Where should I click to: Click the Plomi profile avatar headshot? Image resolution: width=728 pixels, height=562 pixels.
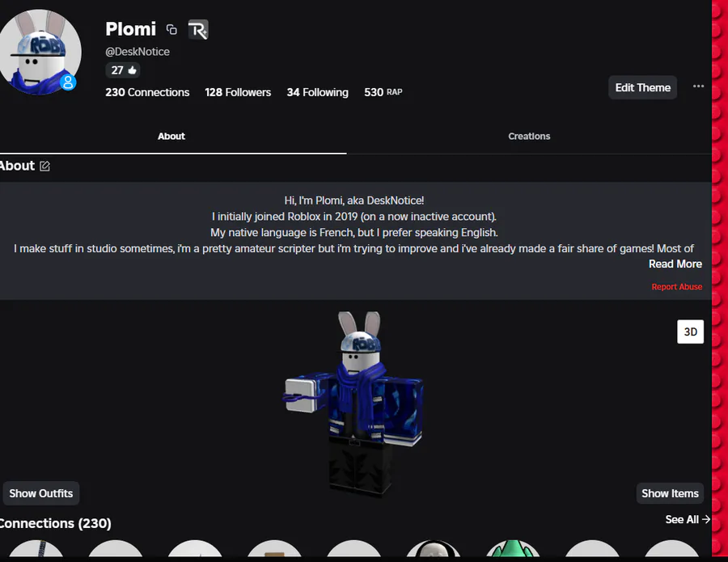(x=40, y=52)
